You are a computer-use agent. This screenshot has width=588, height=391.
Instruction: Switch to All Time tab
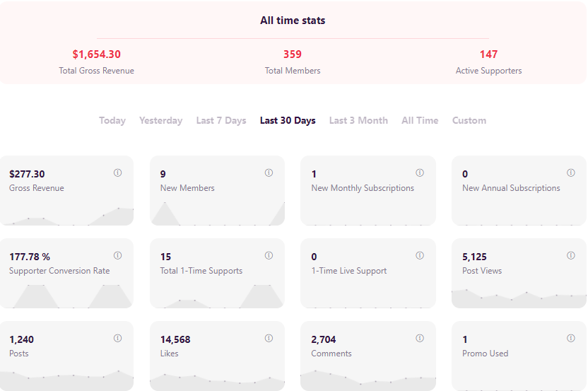tap(420, 120)
